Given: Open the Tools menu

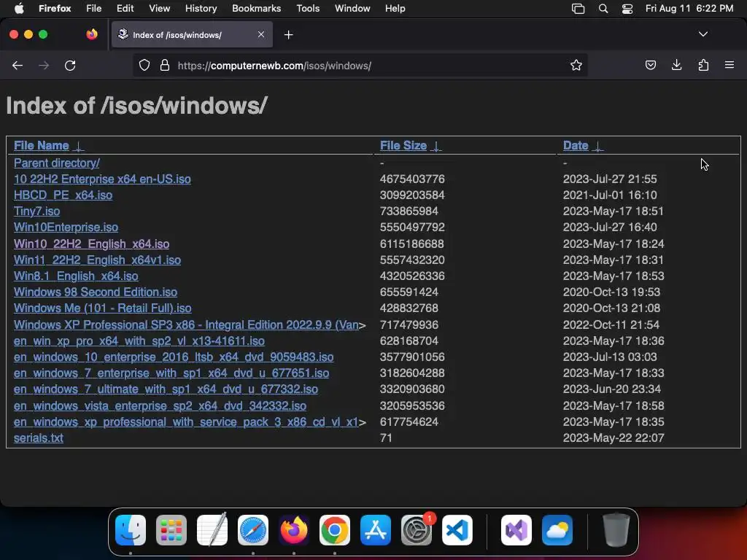Looking at the screenshot, I should tap(308, 9).
